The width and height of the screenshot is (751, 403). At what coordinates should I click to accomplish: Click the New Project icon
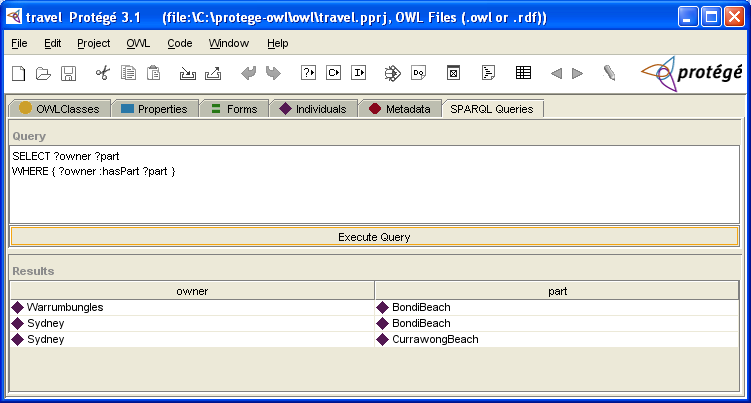18,73
